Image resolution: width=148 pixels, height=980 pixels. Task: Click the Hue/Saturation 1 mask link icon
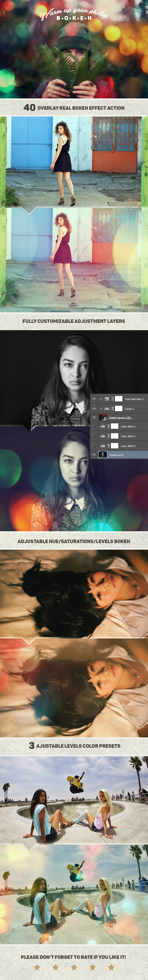pyautogui.click(x=112, y=399)
